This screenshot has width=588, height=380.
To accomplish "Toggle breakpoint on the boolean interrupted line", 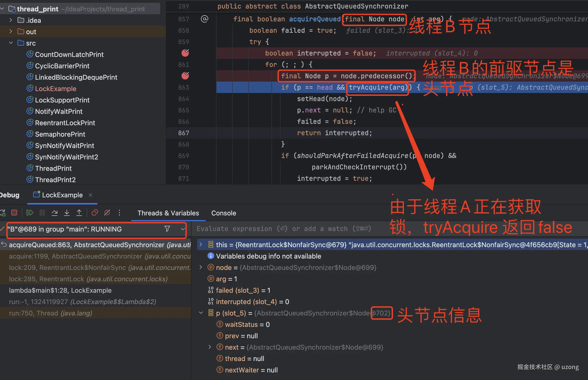I will point(185,53).
